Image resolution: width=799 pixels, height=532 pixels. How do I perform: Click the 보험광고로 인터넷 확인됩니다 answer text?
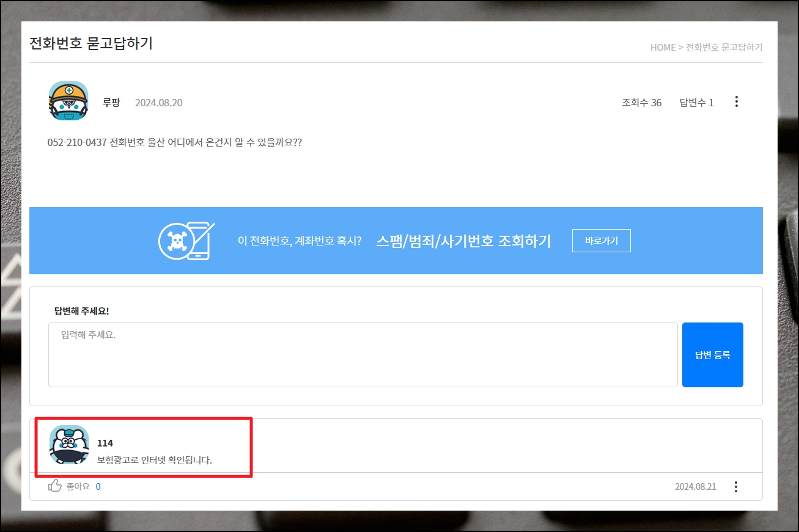[x=155, y=460]
